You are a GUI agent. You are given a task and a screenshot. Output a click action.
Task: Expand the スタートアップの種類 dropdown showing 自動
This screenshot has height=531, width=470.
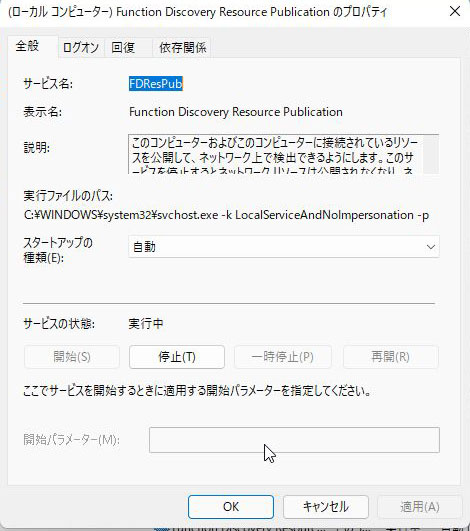[x=284, y=247]
